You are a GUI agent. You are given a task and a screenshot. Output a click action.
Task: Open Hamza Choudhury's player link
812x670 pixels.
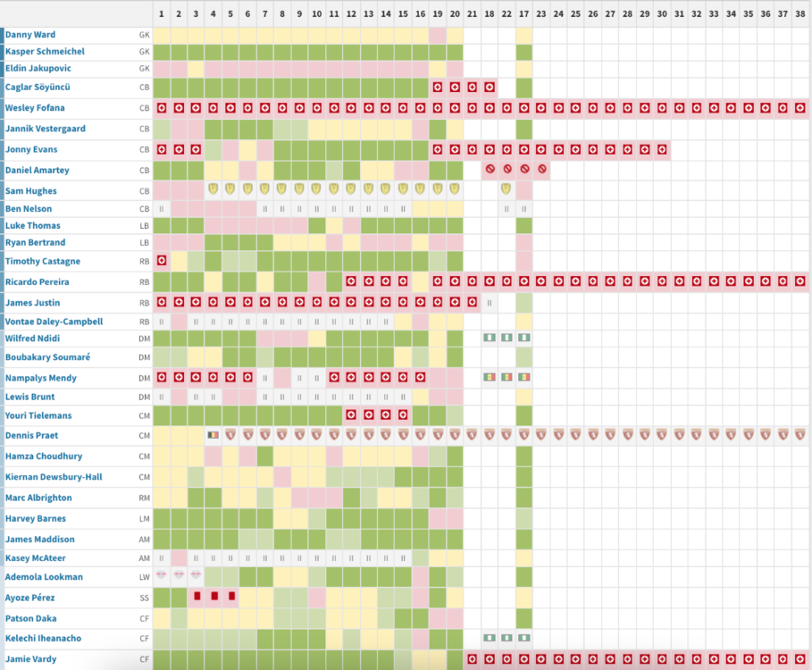(44, 456)
